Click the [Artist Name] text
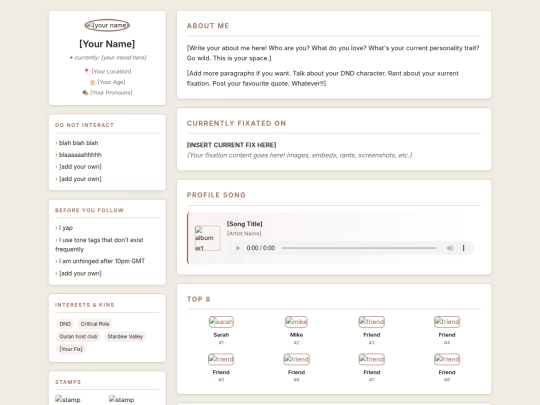 click(244, 233)
